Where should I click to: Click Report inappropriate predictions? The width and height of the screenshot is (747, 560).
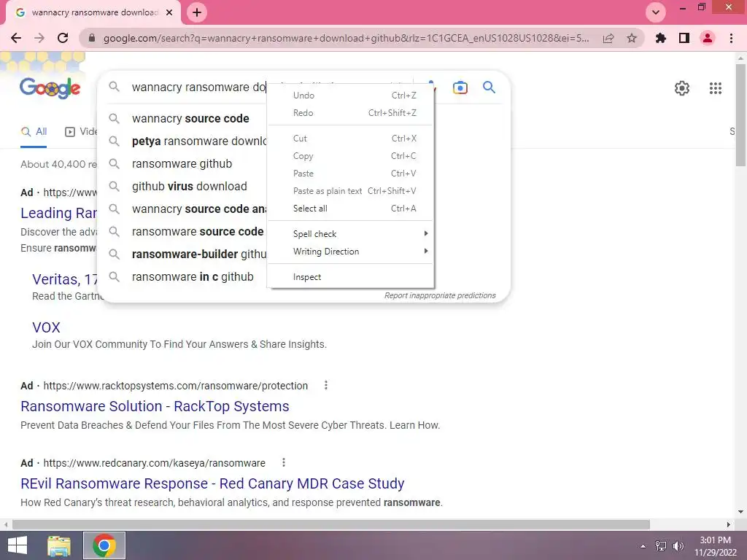click(440, 296)
